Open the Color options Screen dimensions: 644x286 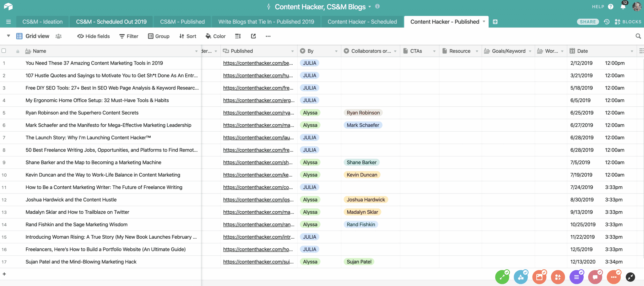pyautogui.click(x=216, y=36)
